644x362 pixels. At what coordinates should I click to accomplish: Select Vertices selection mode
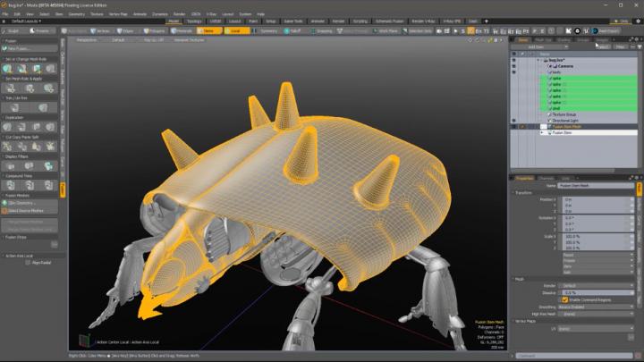(x=99, y=29)
